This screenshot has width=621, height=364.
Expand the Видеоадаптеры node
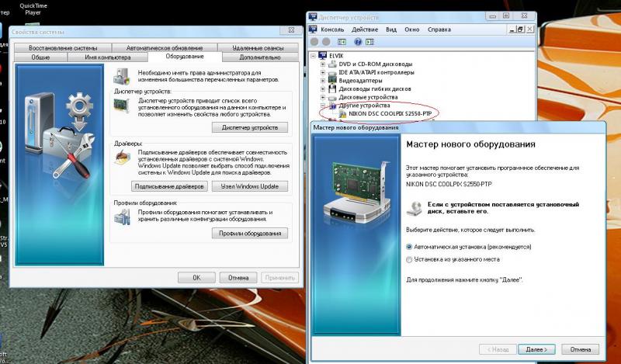(323, 81)
